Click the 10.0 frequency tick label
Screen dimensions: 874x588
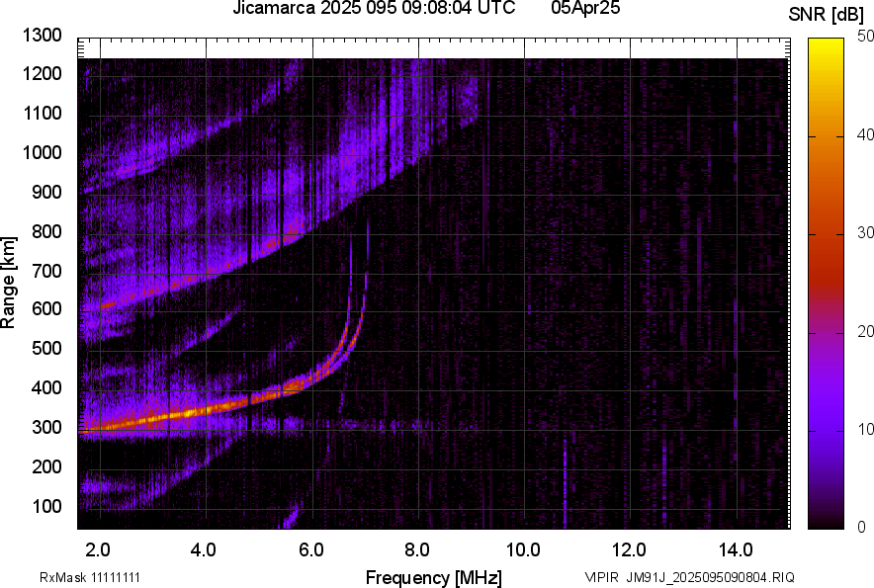[x=523, y=550]
